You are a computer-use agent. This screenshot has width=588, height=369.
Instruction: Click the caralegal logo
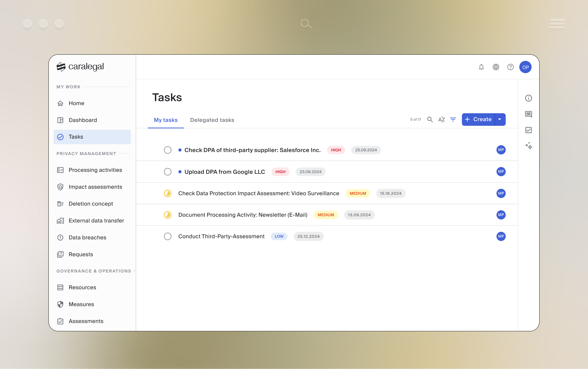[80, 67]
